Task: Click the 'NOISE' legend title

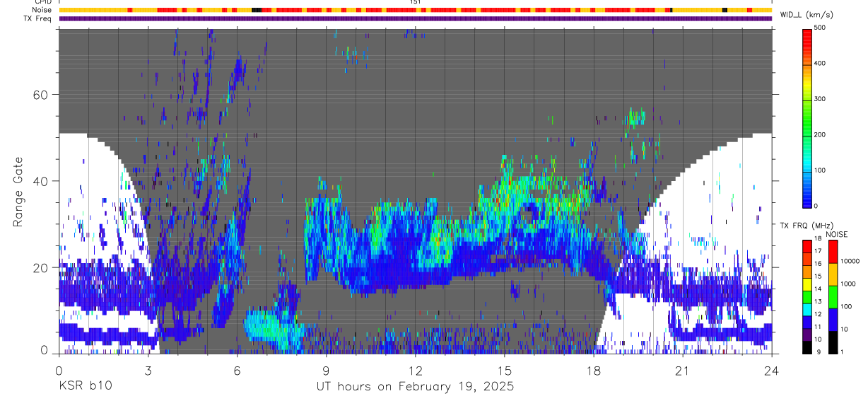Action: pos(836,233)
